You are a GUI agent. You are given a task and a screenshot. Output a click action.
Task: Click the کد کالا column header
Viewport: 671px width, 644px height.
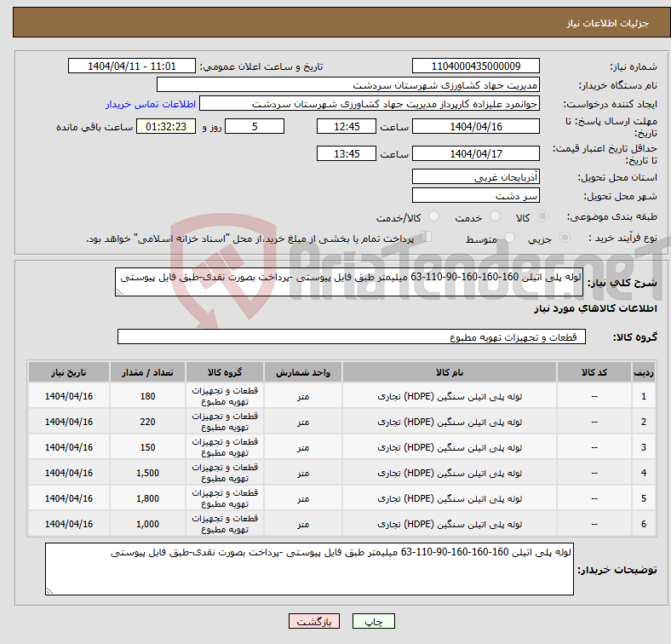[594, 372]
